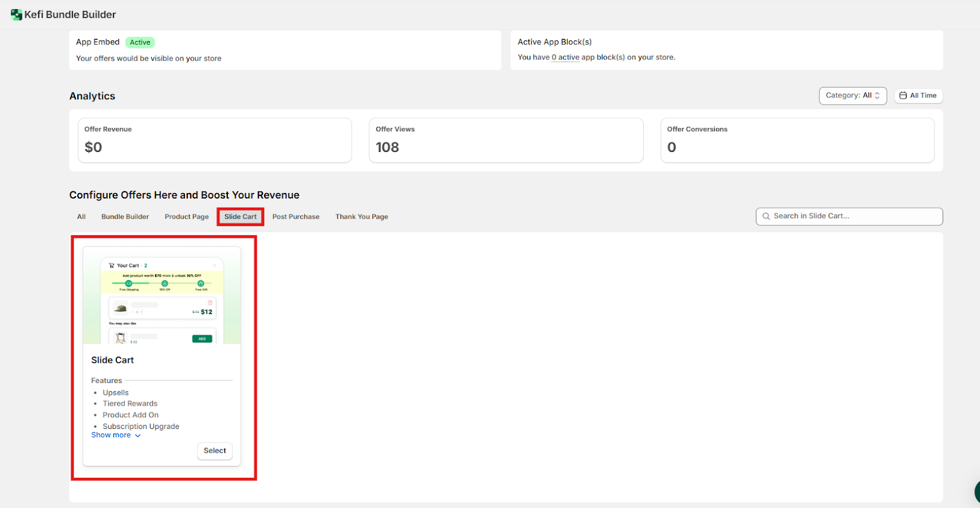Screen dimensions: 980x508
Task: Click the "0 active" app block link
Action: [565, 58]
